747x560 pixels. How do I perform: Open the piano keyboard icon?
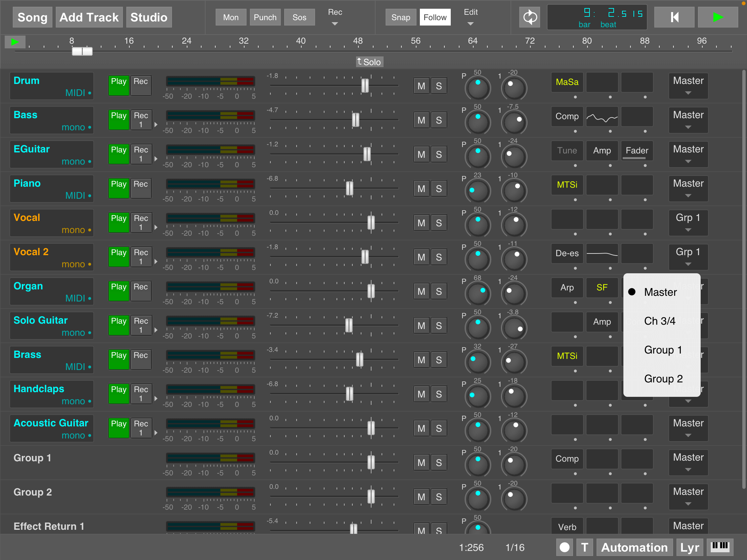(x=720, y=547)
